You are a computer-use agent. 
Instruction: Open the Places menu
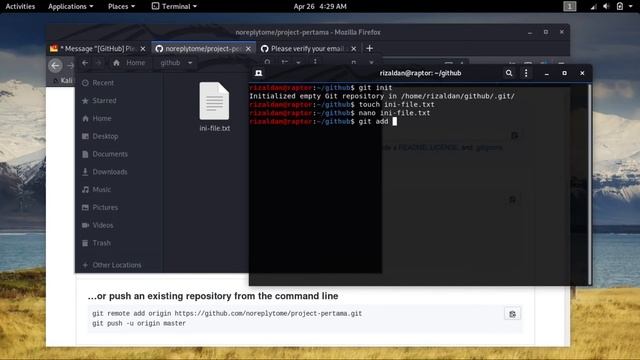(x=121, y=6)
